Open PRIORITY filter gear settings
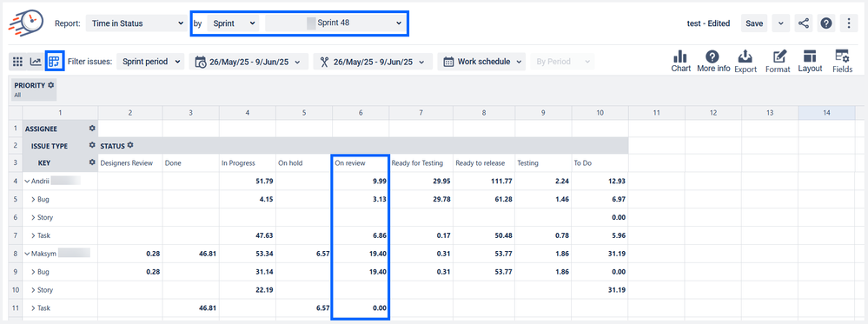The width and height of the screenshot is (868, 324). (51, 85)
